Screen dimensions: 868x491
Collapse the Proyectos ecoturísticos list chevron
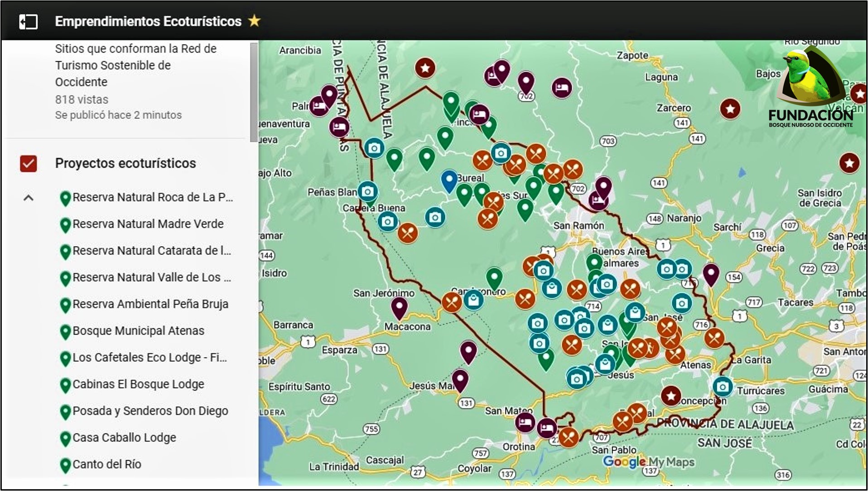28,198
